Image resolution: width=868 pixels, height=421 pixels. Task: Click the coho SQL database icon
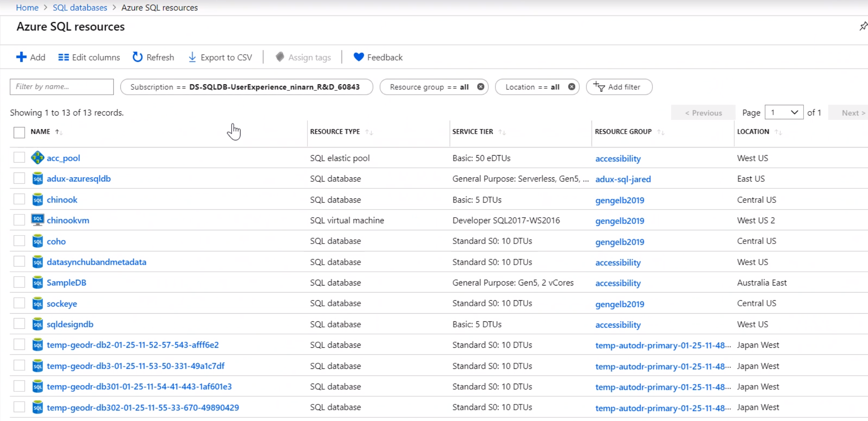37,241
